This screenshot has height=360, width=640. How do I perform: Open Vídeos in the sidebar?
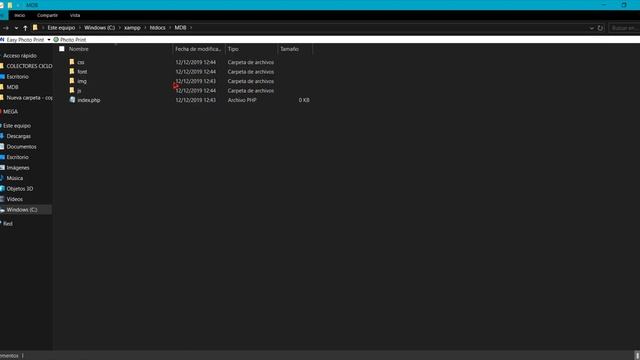pyautogui.click(x=14, y=199)
